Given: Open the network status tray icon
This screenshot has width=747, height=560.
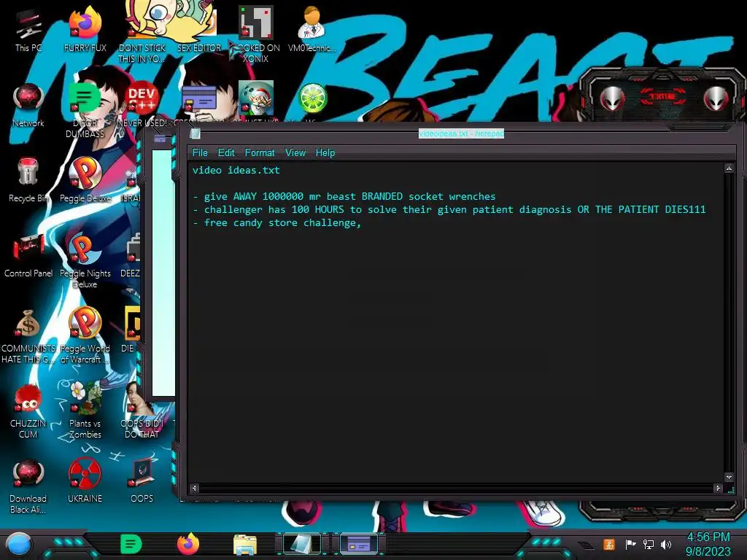Looking at the screenshot, I should click(649, 544).
